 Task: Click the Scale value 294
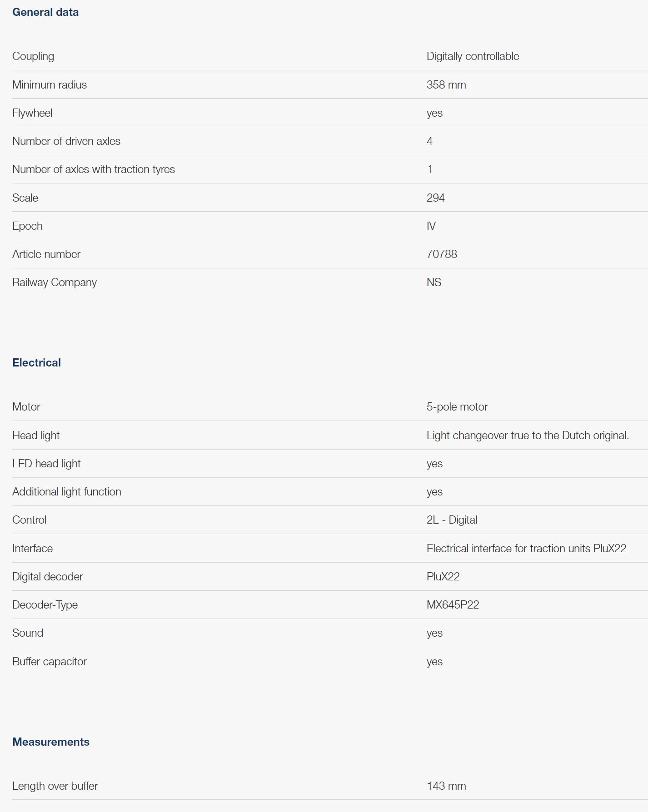tap(435, 198)
